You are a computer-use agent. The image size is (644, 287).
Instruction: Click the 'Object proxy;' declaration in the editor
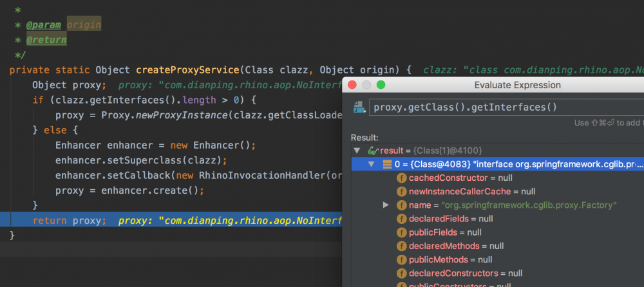coord(70,86)
